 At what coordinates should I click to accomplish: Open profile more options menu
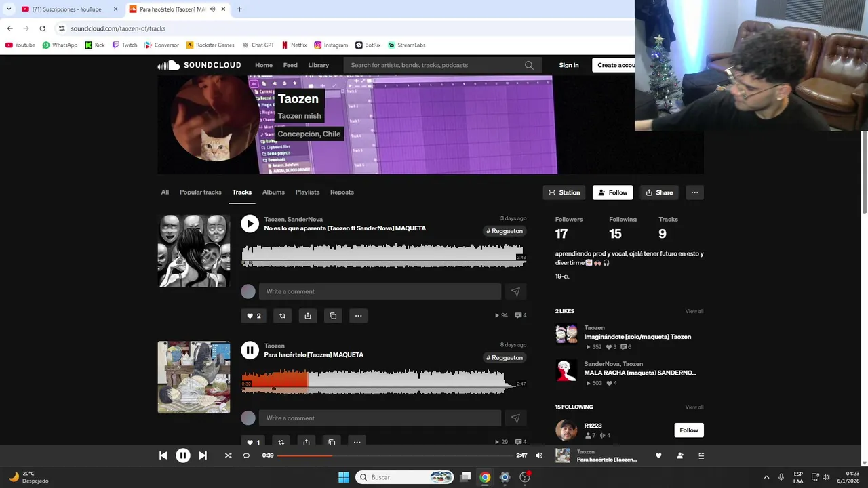pos(694,192)
